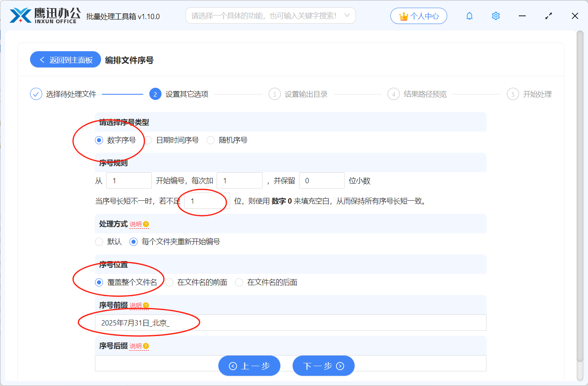This screenshot has width=588, height=386.
Task: Click the starting number field after 从
Action: (x=129, y=180)
